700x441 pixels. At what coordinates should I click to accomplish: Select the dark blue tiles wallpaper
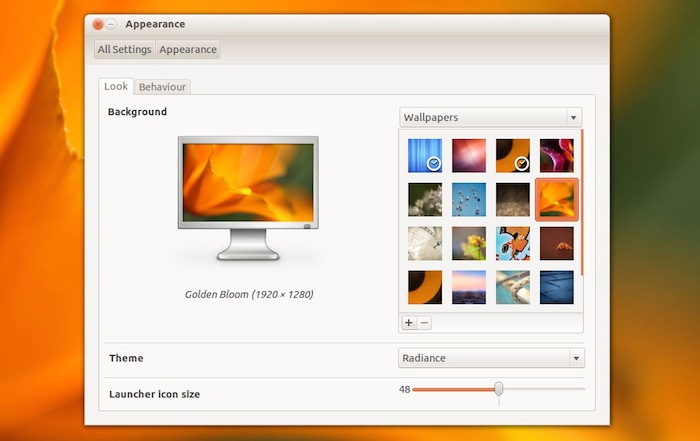pos(556,287)
